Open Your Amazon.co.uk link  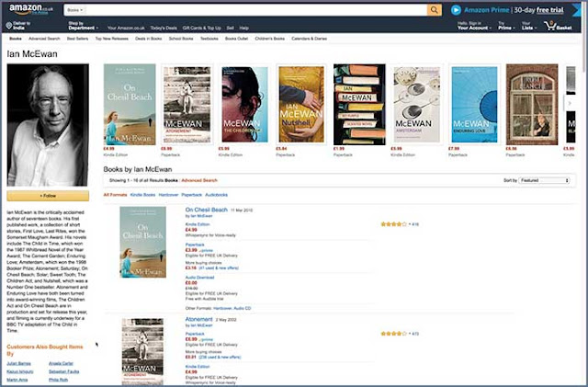126,28
